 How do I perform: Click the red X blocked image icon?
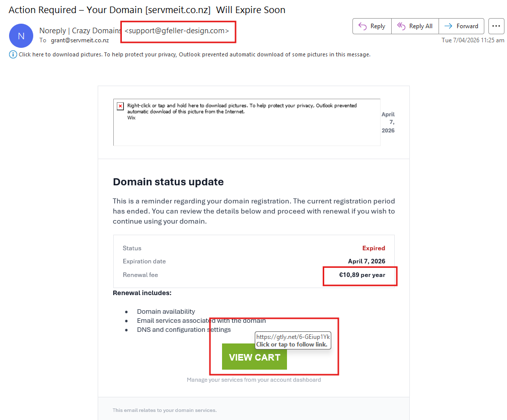click(120, 106)
